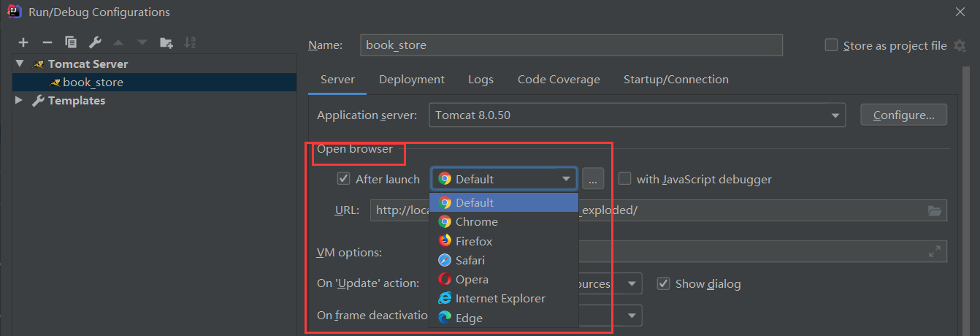980x336 pixels.
Task: Click into the Name input field
Action: tap(571, 45)
